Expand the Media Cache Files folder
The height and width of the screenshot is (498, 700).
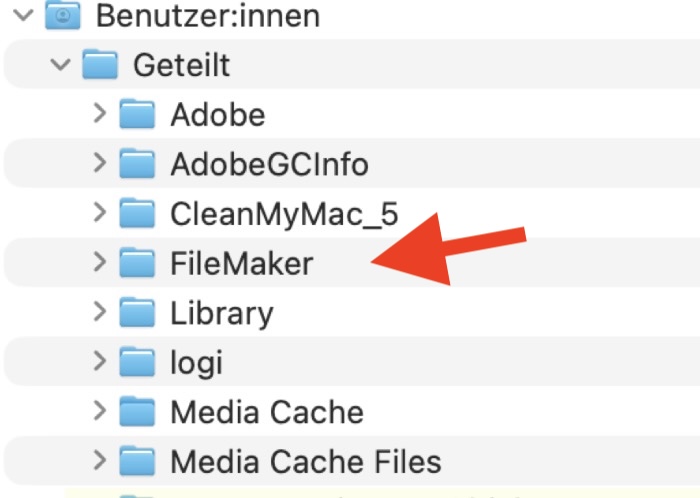[98, 461]
